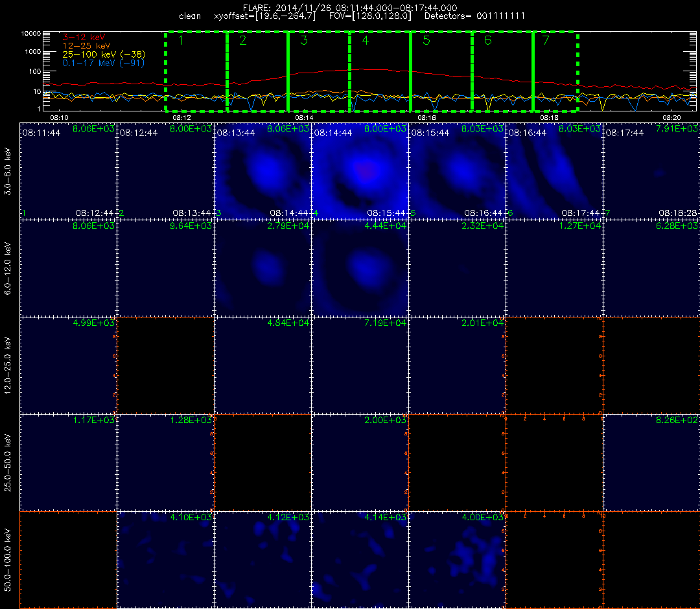The width and height of the screenshot is (700, 609).
Task: Open 50-100 keV image with peak 4.12E+03
Action: [263, 560]
